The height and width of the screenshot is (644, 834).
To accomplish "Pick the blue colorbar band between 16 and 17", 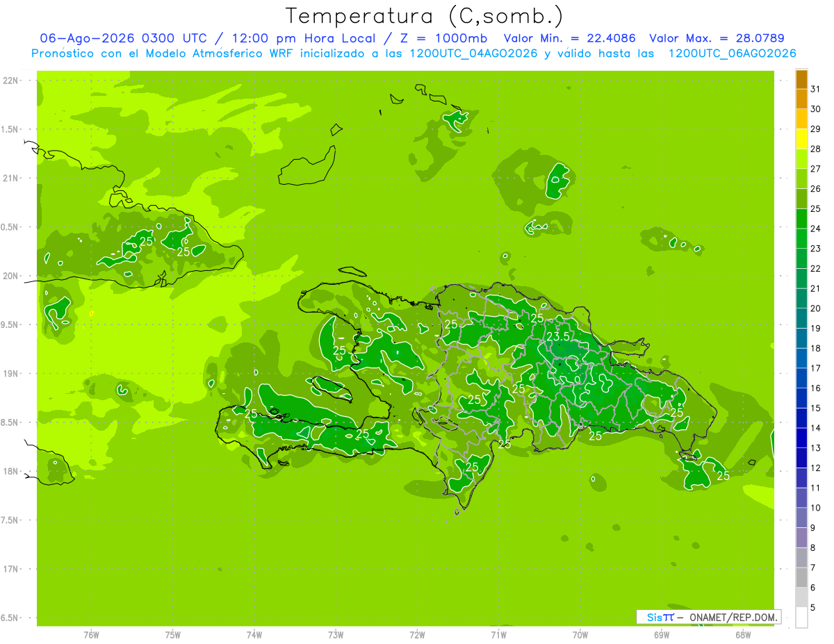I will click(801, 378).
